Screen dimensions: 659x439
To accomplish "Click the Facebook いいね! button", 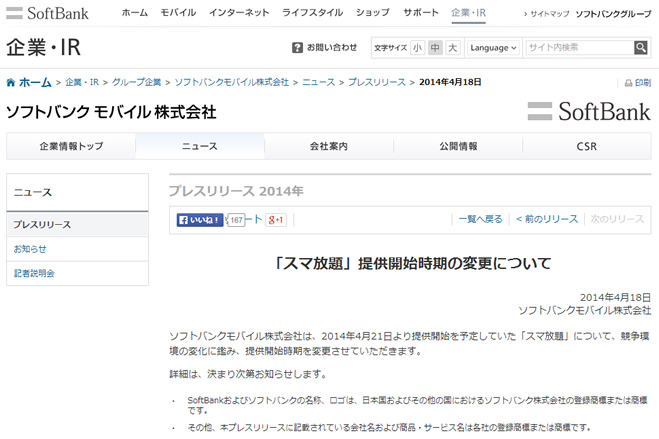I will (x=200, y=220).
